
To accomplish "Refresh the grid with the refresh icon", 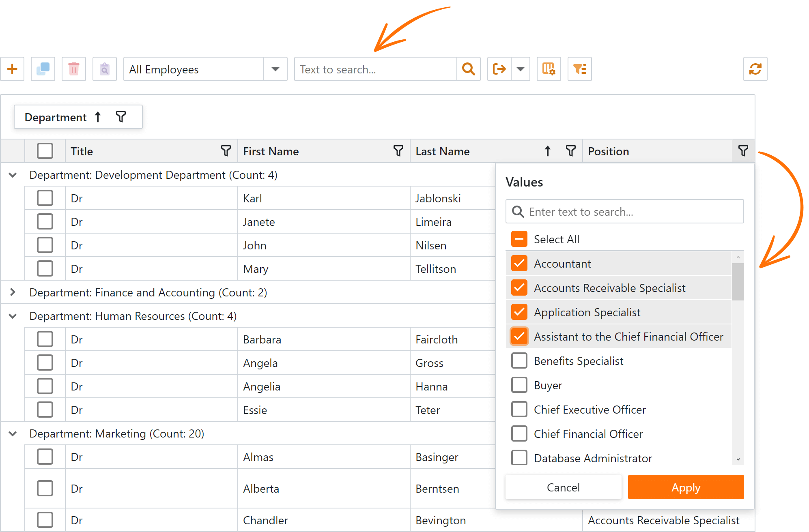I will coord(755,69).
